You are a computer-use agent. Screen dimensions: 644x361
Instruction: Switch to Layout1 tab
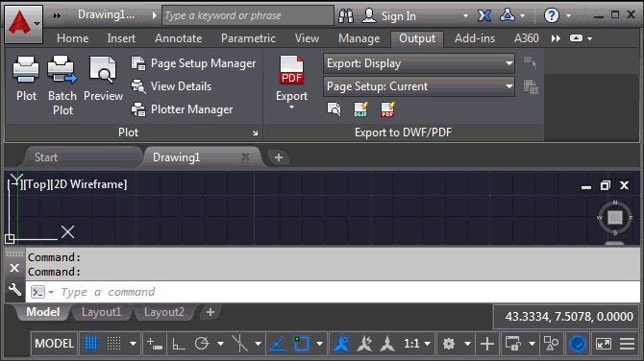click(102, 312)
